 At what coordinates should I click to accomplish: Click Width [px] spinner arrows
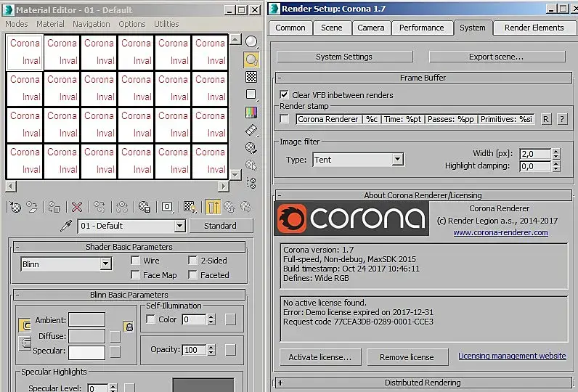(x=556, y=154)
